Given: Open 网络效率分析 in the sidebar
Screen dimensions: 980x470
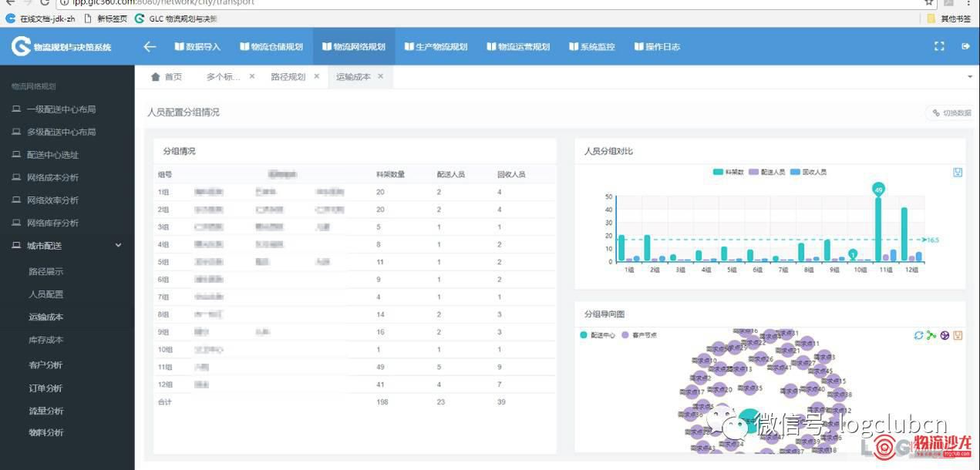Looking at the screenshot, I should pyautogui.click(x=52, y=200).
